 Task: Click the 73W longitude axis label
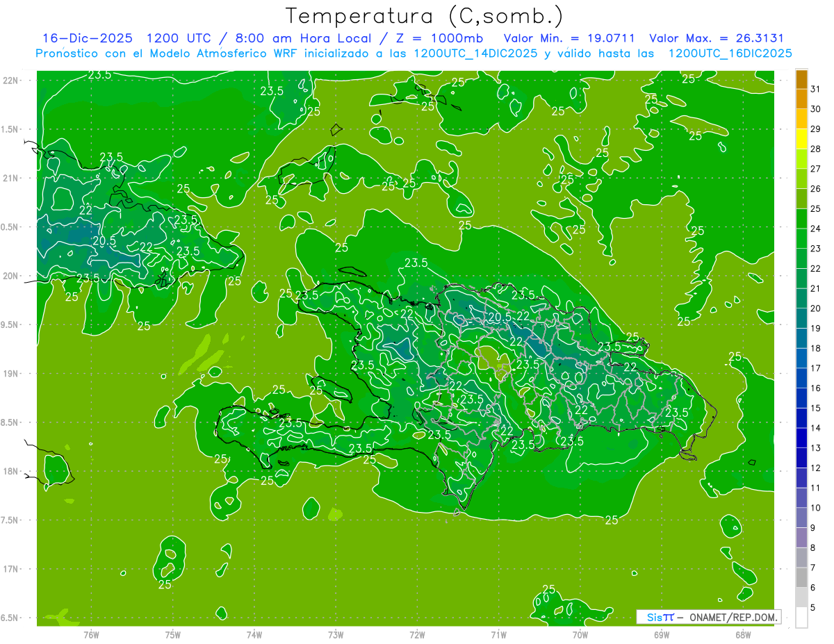click(336, 635)
